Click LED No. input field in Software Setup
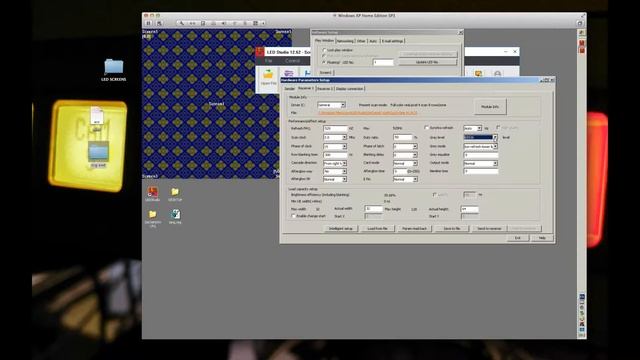 383,62
